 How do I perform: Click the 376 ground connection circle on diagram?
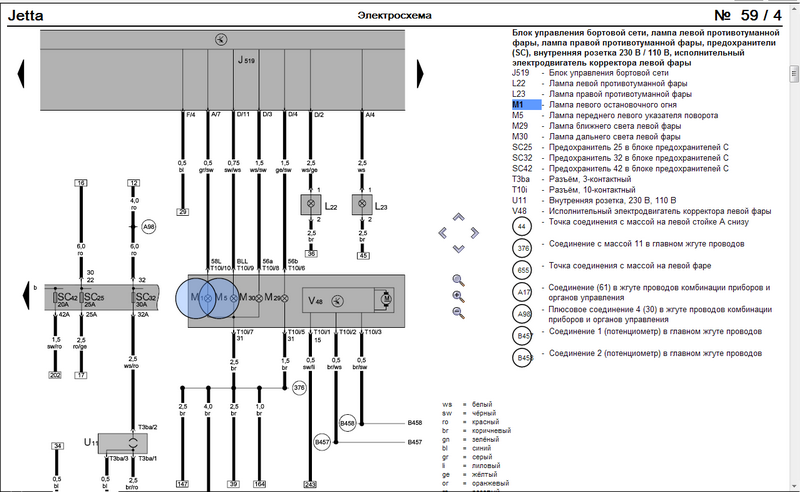[299, 388]
